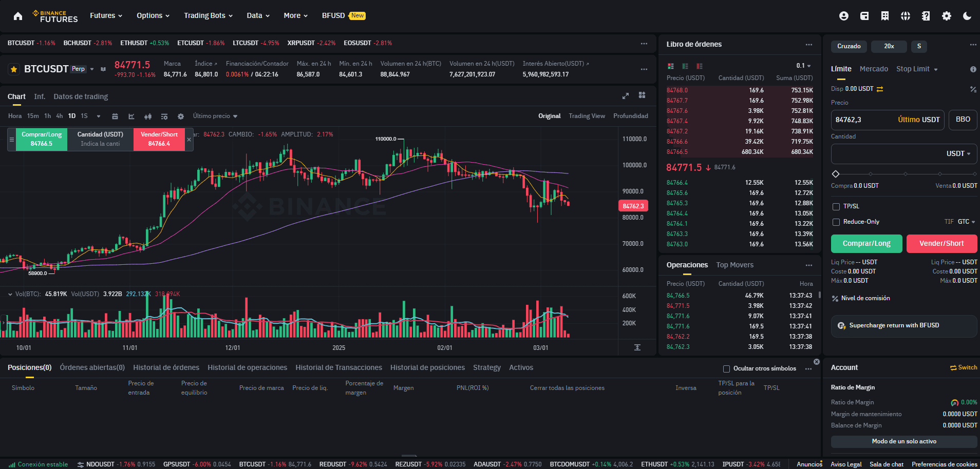
Task: Expand the More menu
Action: [296, 15]
